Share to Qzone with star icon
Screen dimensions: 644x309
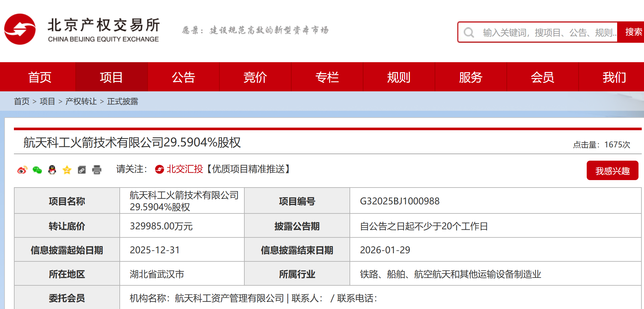(x=67, y=170)
